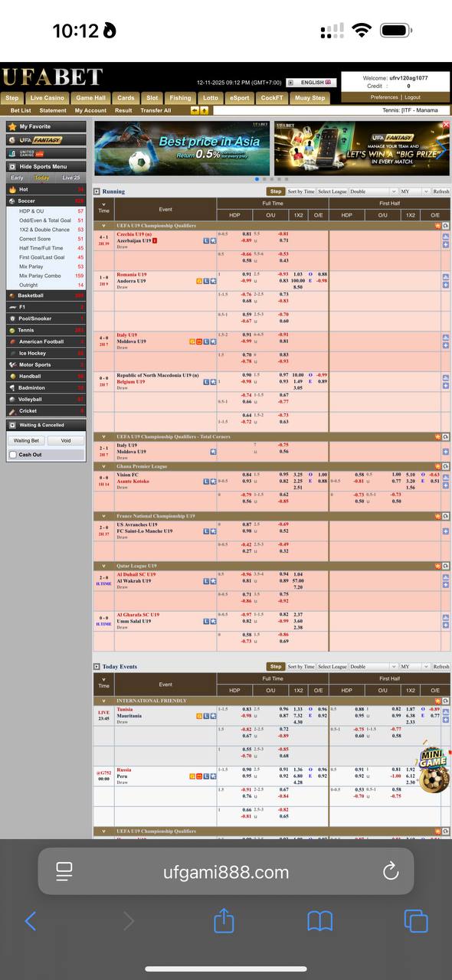Favorite the UEFA U19 Championship Qualifiers league star
This screenshot has height=980, width=452.
click(438, 226)
